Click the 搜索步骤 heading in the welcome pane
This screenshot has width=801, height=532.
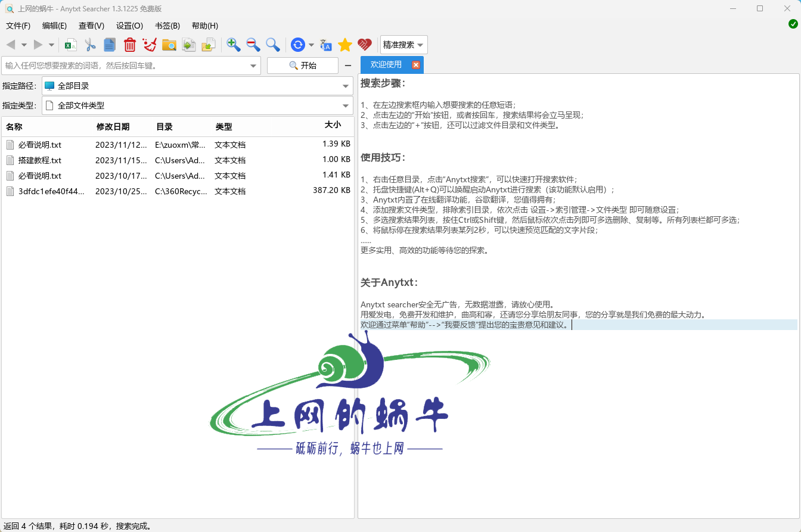tap(383, 83)
